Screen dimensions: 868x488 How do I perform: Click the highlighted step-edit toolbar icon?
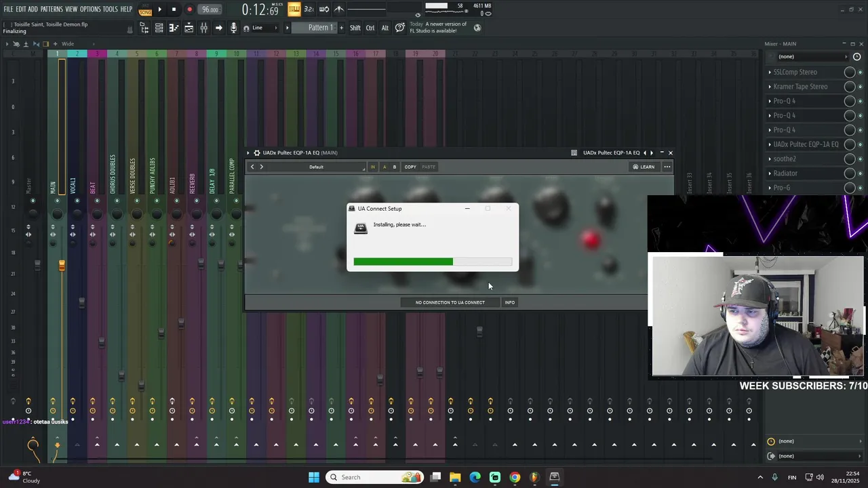(x=294, y=9)
